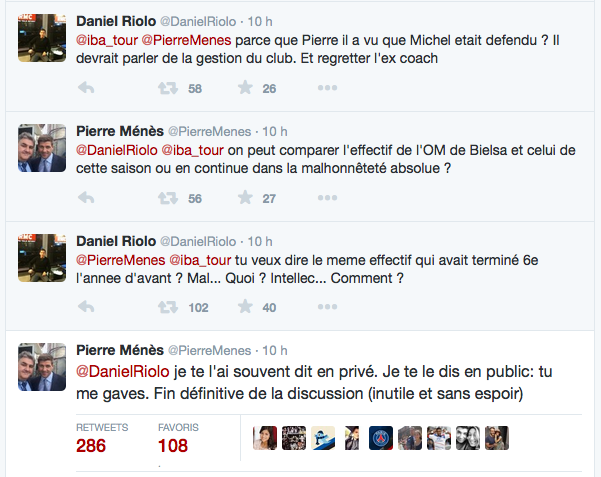
Task: Expand three-dots menu on third tweet
Action: click(327, 307)
